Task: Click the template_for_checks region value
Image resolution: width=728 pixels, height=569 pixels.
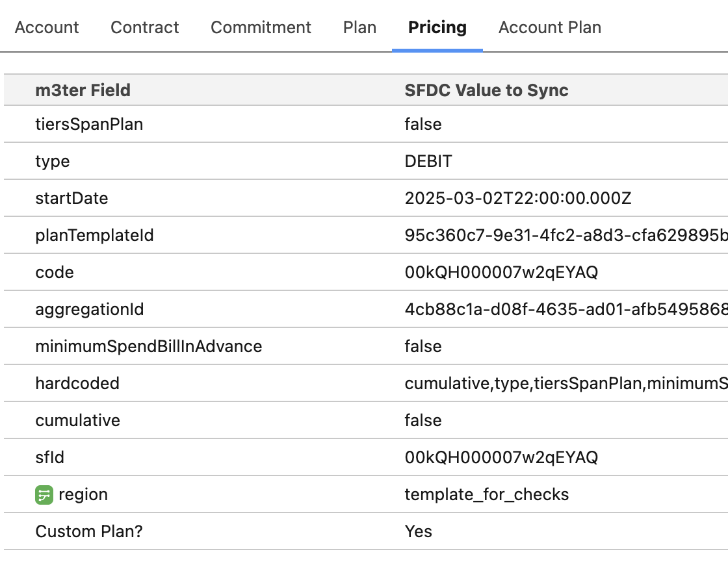Action: point(487,495)
